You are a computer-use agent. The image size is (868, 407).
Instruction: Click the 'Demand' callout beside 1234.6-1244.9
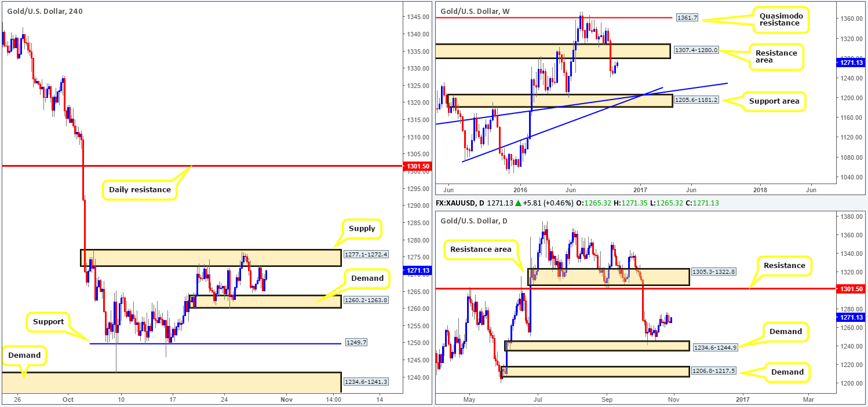[786, 332]
